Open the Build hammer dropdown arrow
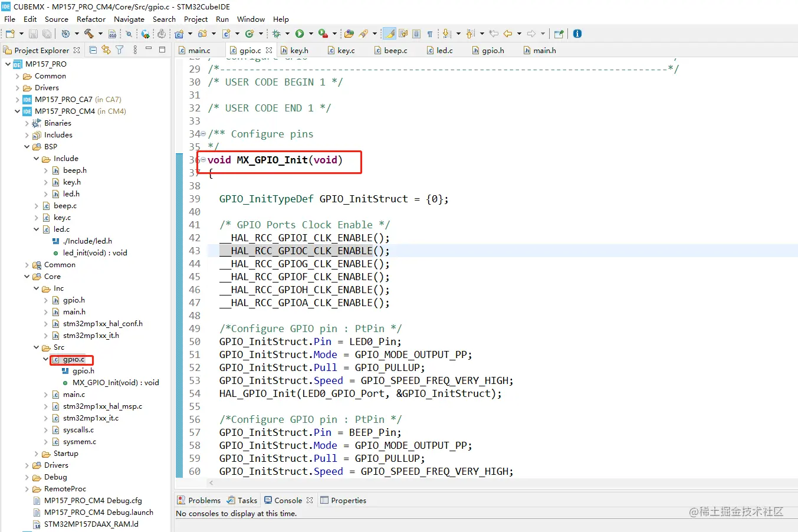The image size is (798, 532). [100, 34]
